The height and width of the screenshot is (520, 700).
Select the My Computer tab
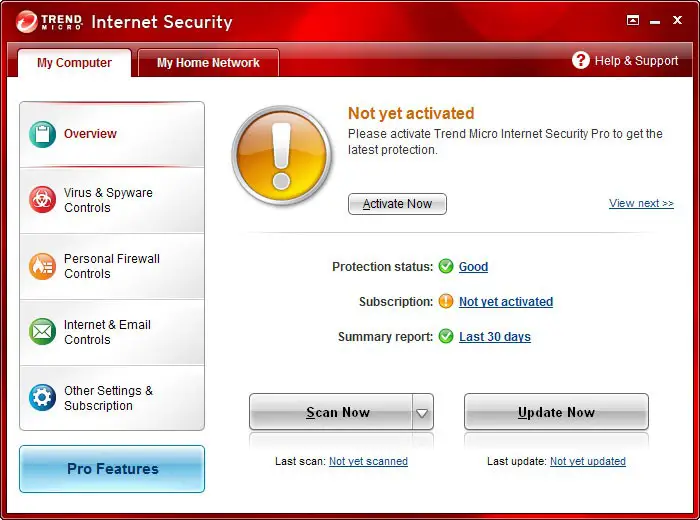(74, 62)
